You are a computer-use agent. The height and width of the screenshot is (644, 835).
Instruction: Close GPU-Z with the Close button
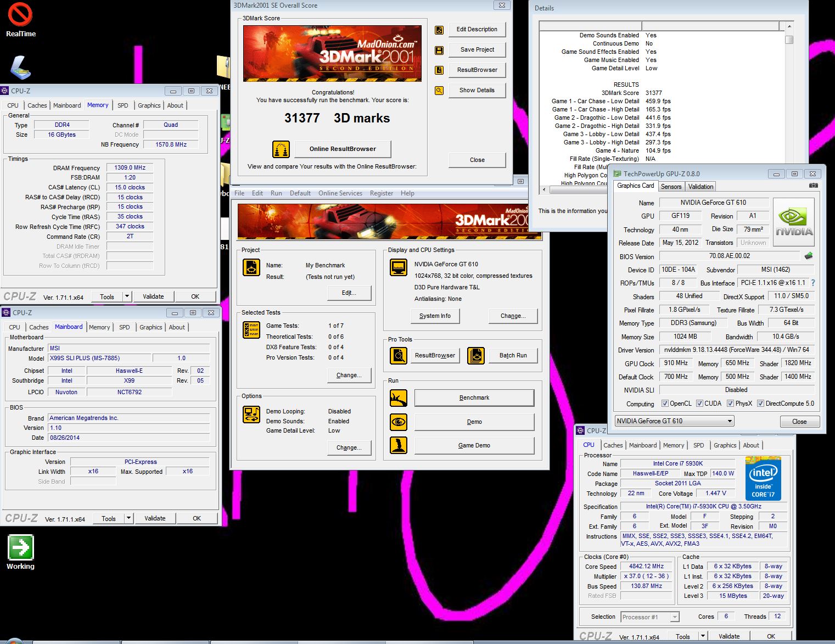(799, 422)
